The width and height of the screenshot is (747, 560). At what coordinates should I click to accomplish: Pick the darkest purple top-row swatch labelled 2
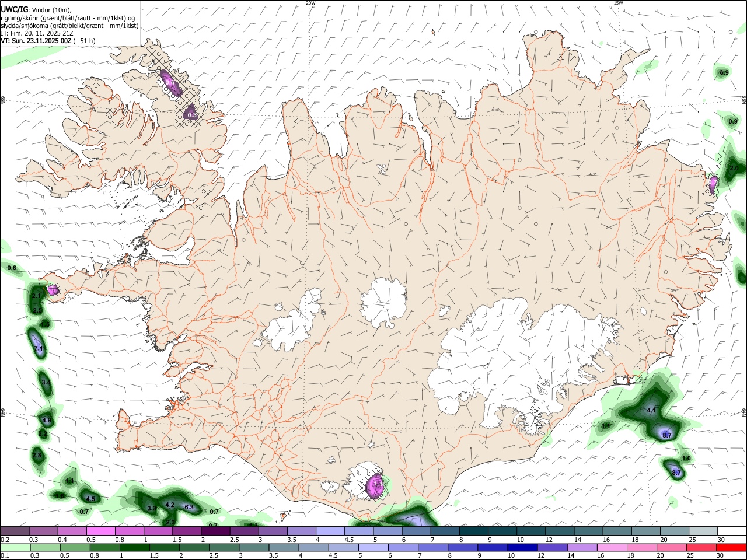click(x=215, y=531)
